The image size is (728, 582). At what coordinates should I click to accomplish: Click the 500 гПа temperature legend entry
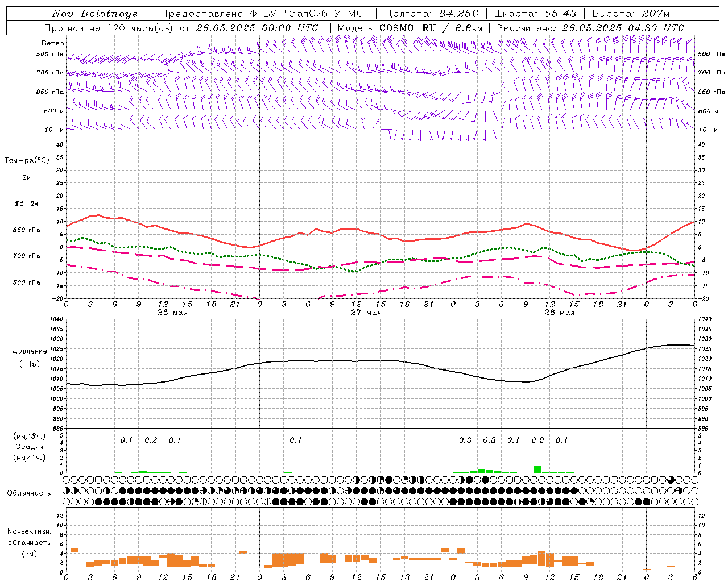pyautogui.click(x=27, y=282)
